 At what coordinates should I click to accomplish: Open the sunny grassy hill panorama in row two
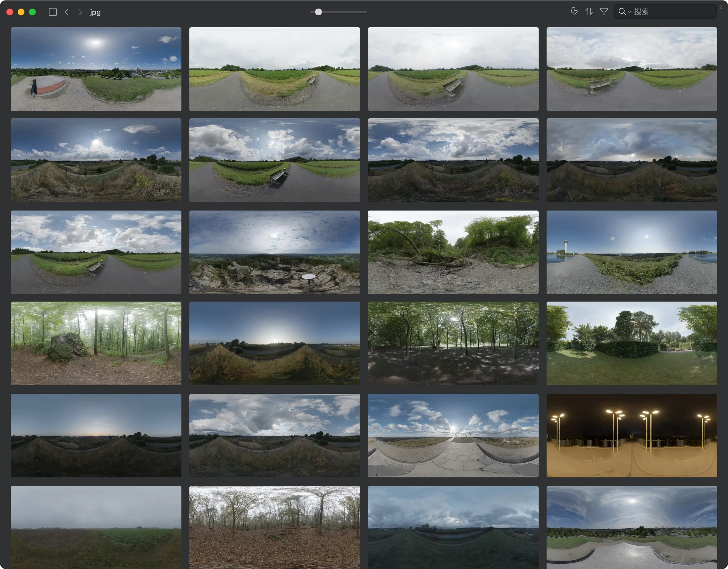point(96,160)
